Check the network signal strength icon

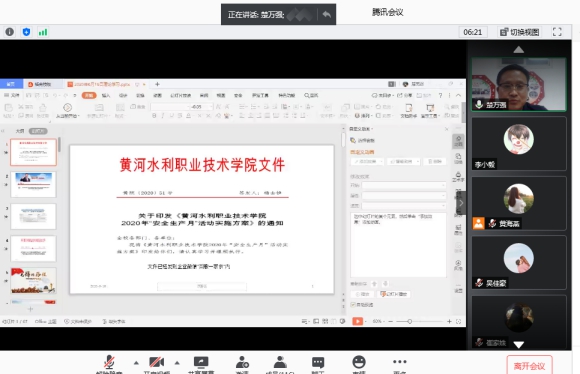click(x=43, y=32)
